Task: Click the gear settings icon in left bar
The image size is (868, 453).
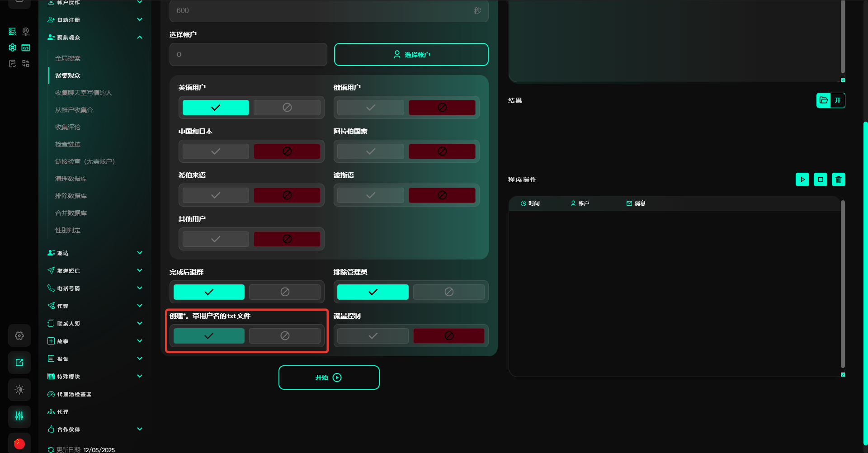Action: coord(19,335)
